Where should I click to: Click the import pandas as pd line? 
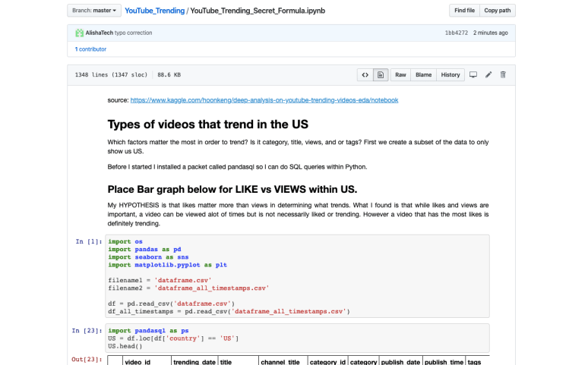(x=145, y=250)
